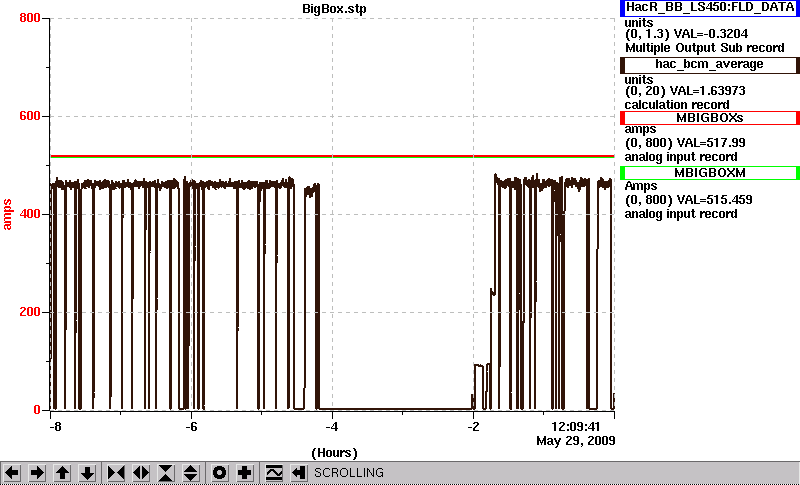Click the -8 hours x-axis label
This screenshot has height=485, width=800.
tap(55, 426)
